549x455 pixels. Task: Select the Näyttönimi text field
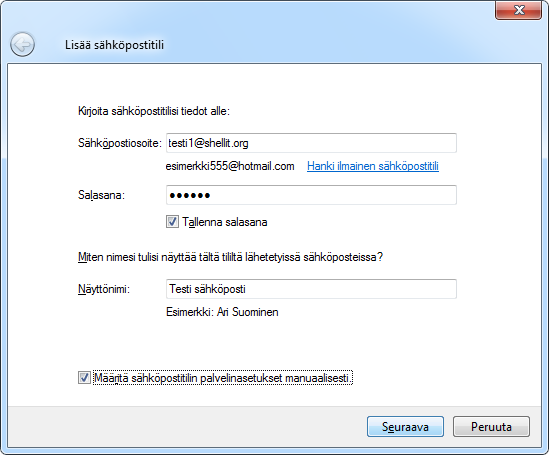(x=311, y=289)
